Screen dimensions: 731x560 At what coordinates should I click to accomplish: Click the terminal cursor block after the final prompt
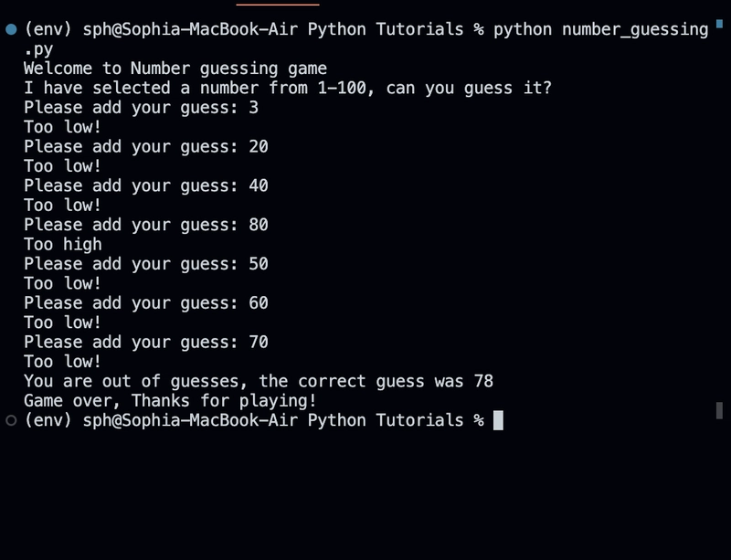click(498, 420)
